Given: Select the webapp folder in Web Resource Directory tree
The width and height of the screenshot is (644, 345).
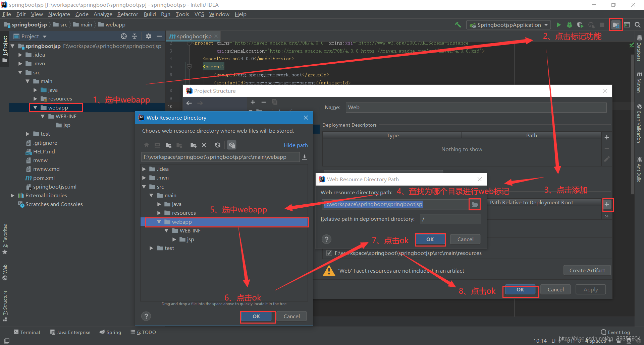Looking at the screenshot, I should point(224,222).
